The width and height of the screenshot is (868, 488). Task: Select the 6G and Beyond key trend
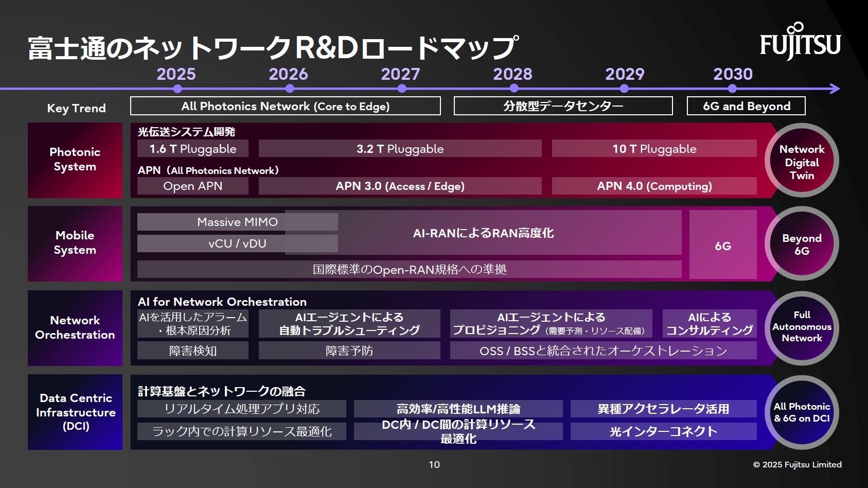pyautogui.click(x=746, y=106)
